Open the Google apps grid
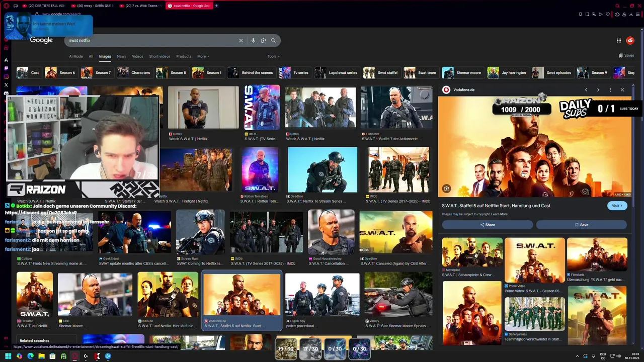The image size is (644, 362). pos(619,41)
